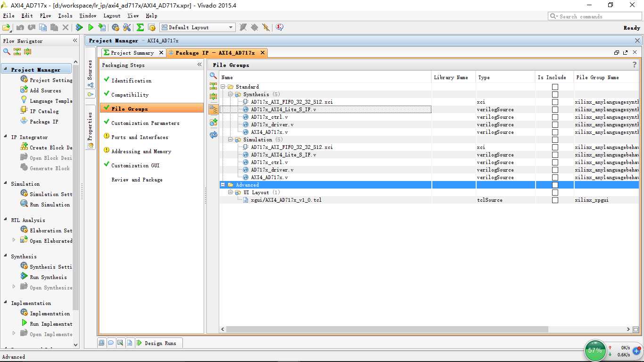
Task: Toggle Is Include checkbox for UI Layout row
Action: [x=555, y=192]
